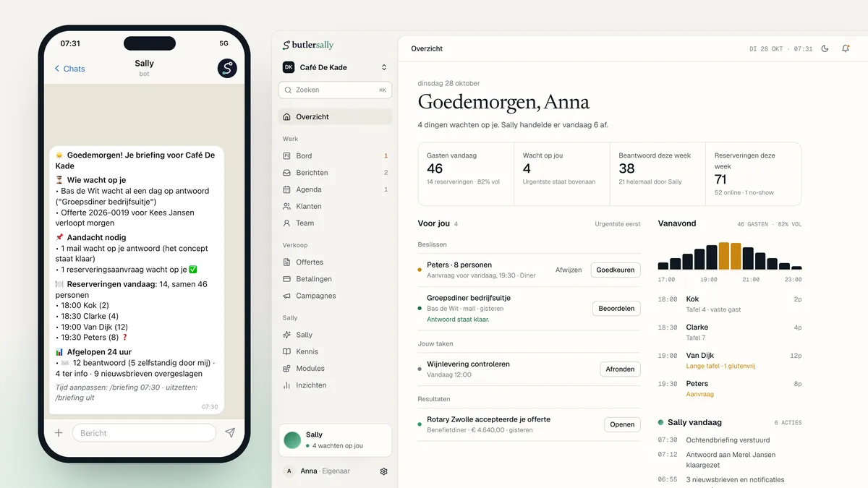Click the Wacht op jou stat card
Viewport: 868px width, 488px height.
pos(561,174)
